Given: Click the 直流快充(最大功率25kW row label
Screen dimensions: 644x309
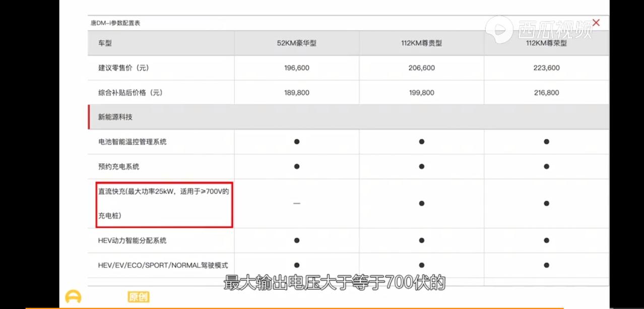Looking at the screenshot, I should [164, 203].
